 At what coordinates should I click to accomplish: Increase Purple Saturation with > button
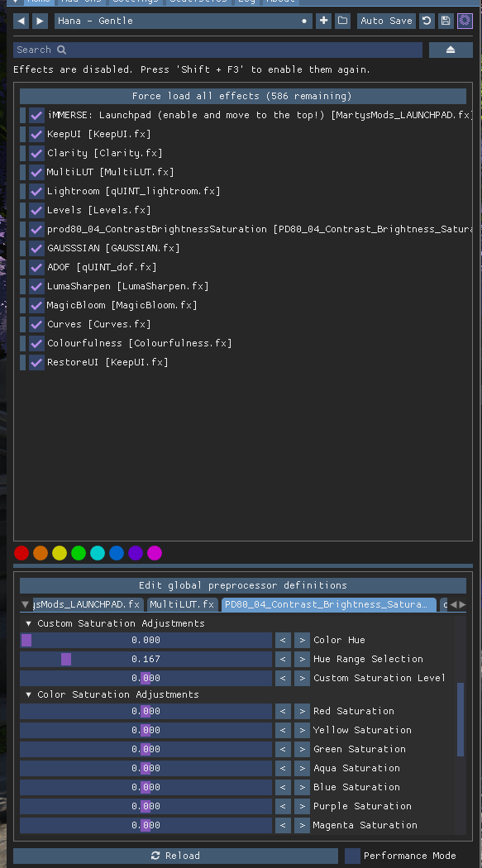[x=302, y=807]
